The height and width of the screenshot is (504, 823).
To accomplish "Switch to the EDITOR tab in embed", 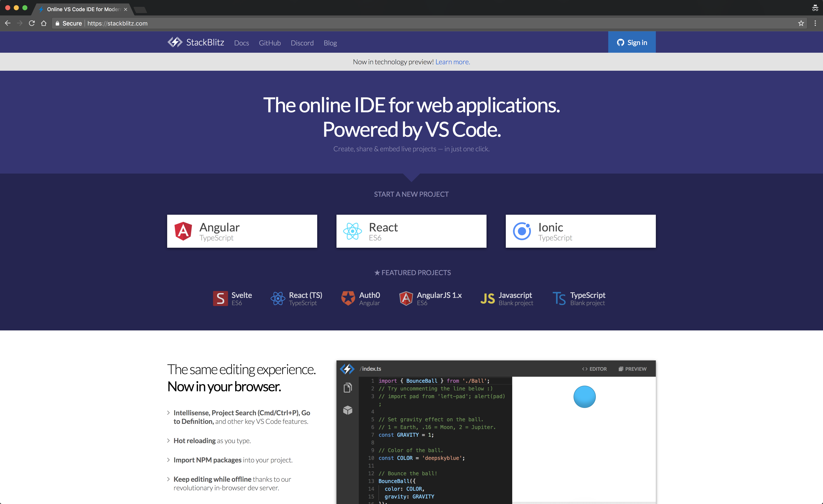I will 594,369.
